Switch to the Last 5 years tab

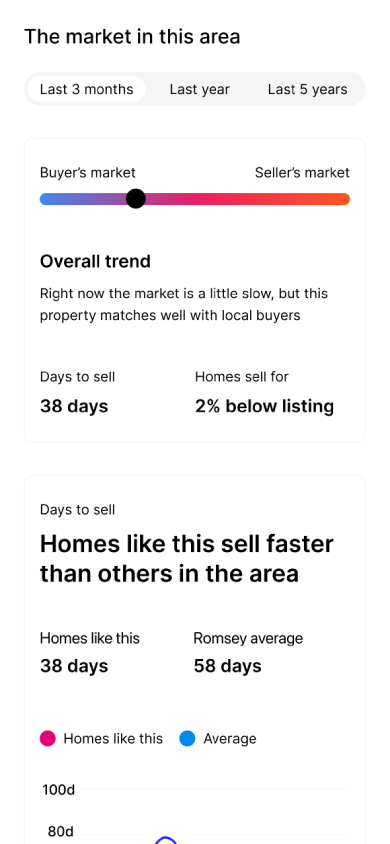(307, 89)
